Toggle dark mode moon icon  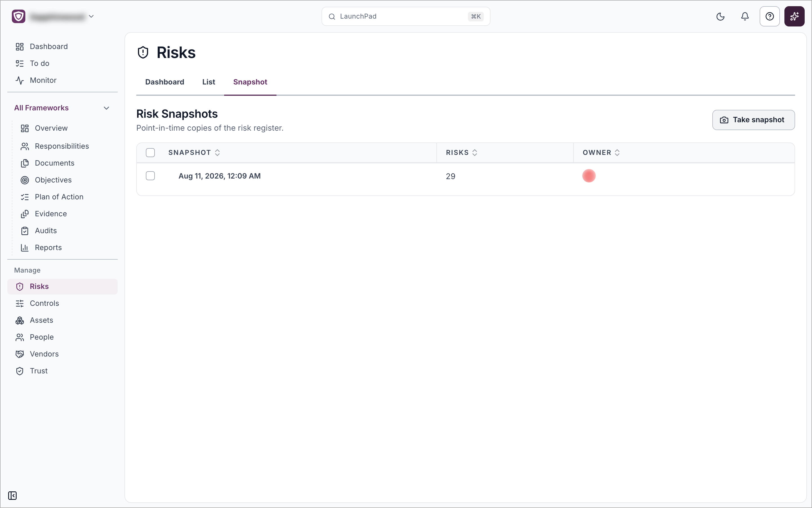click(x=720, y=16)
